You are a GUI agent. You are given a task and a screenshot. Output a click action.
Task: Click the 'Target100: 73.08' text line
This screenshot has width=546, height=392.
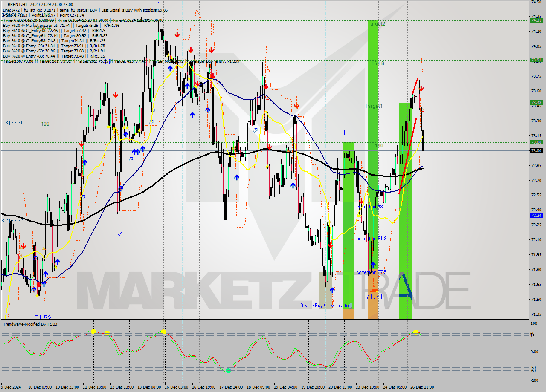[121, 61]
